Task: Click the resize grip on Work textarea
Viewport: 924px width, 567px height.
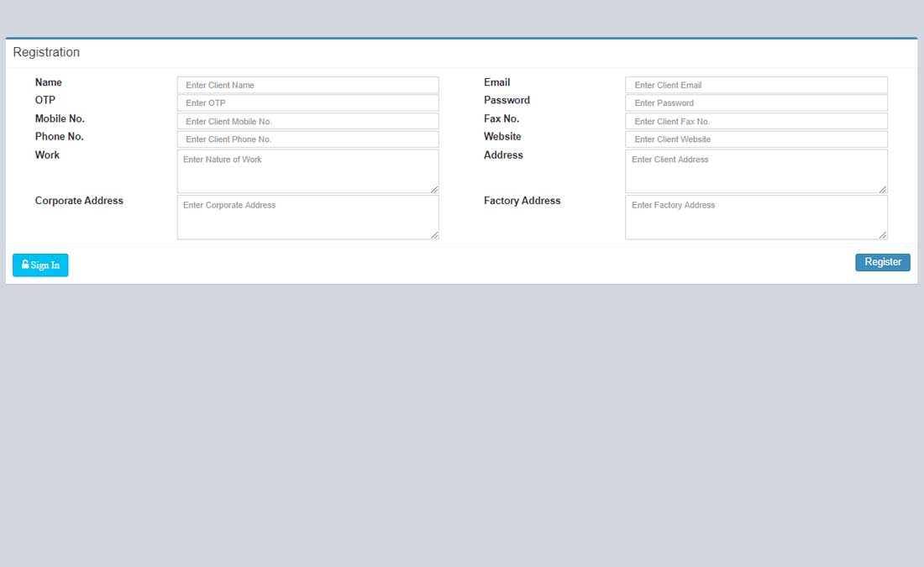Action: [435, 189]
